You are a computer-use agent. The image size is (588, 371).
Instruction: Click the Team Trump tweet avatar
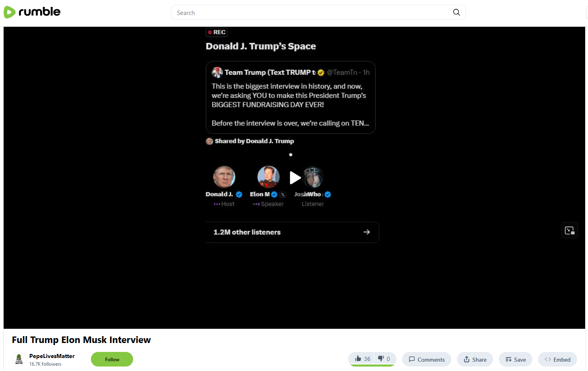(217, 72)
